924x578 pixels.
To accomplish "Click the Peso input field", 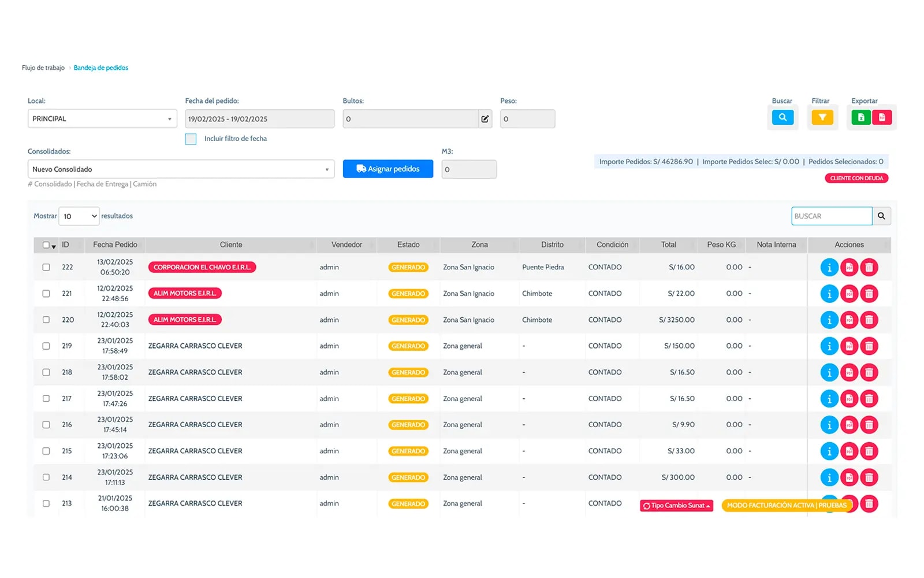I will coord(528,119).
